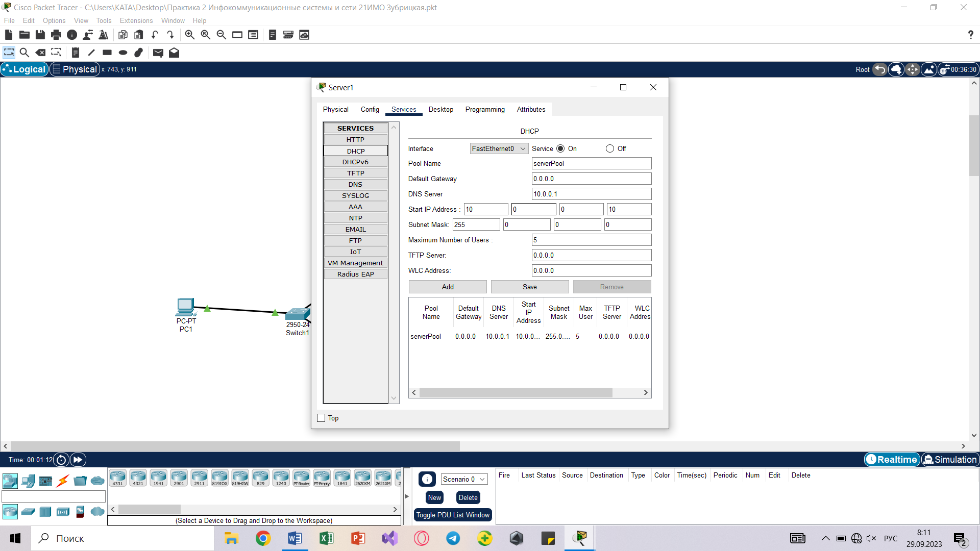Select the HTTP service
The width and height of the screenshot is (980, 551).
[355, 139]
